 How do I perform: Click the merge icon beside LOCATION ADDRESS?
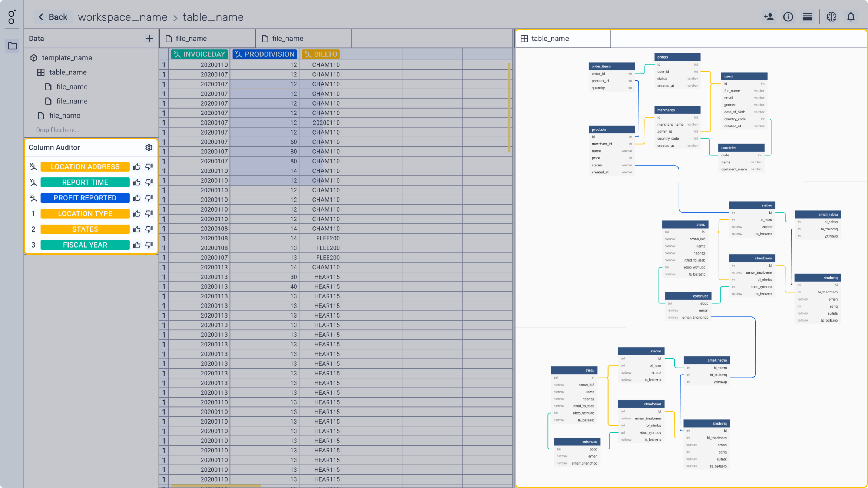[33, 167]
